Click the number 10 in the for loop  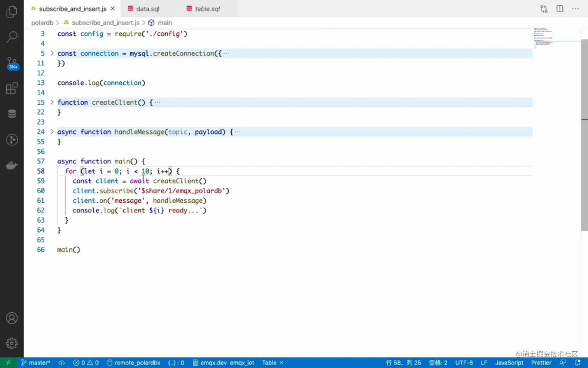tap(145, 171)
